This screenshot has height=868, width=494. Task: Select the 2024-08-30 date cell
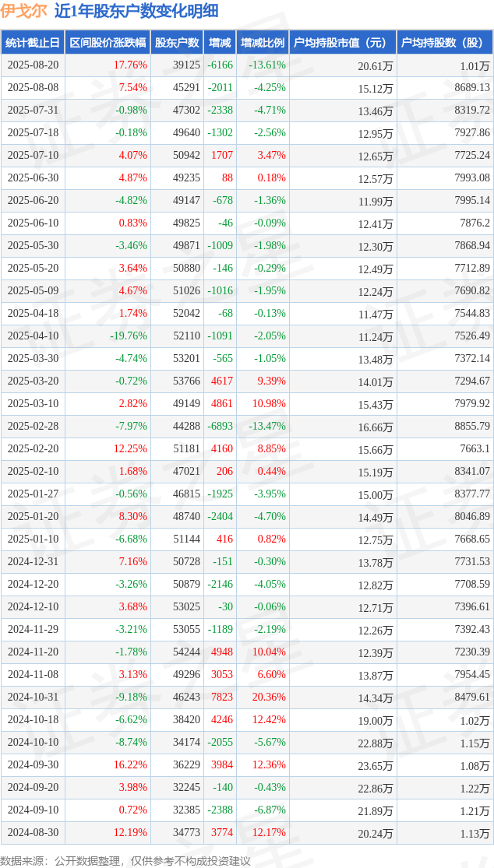pos(33,831)
